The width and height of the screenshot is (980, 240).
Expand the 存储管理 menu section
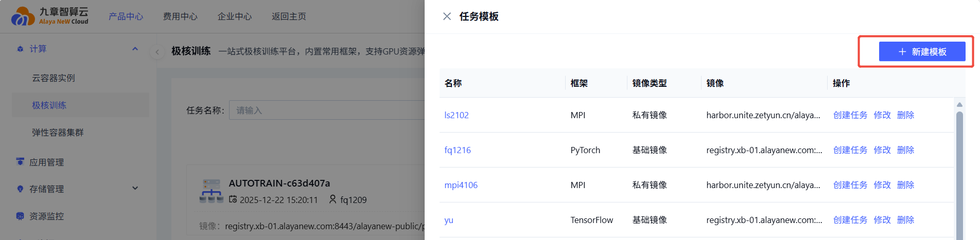[135, 189]
